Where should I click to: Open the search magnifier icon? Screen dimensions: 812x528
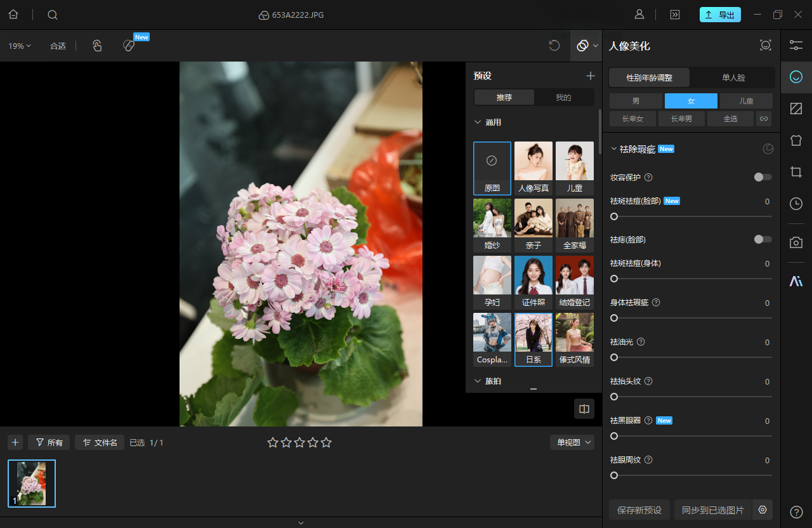53,15
